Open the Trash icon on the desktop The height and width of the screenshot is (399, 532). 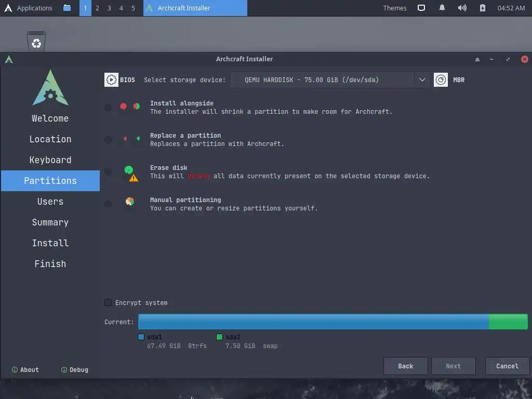(36, 42)
